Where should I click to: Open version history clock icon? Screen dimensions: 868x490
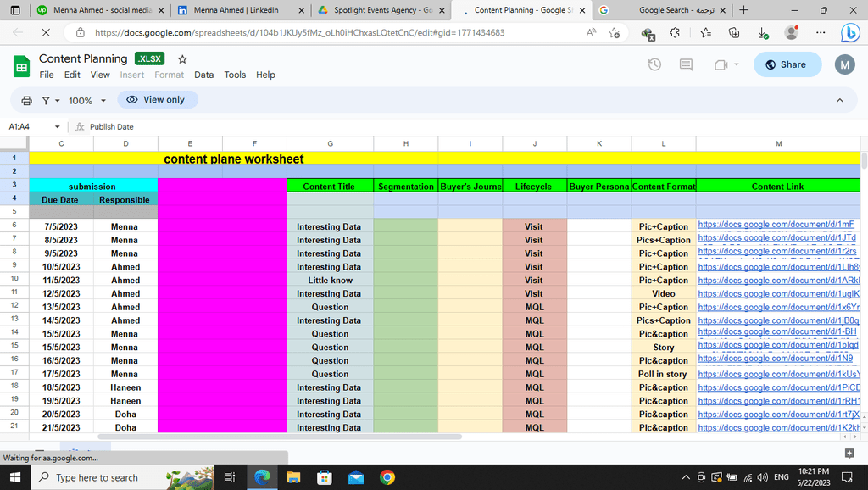(654, 64)
